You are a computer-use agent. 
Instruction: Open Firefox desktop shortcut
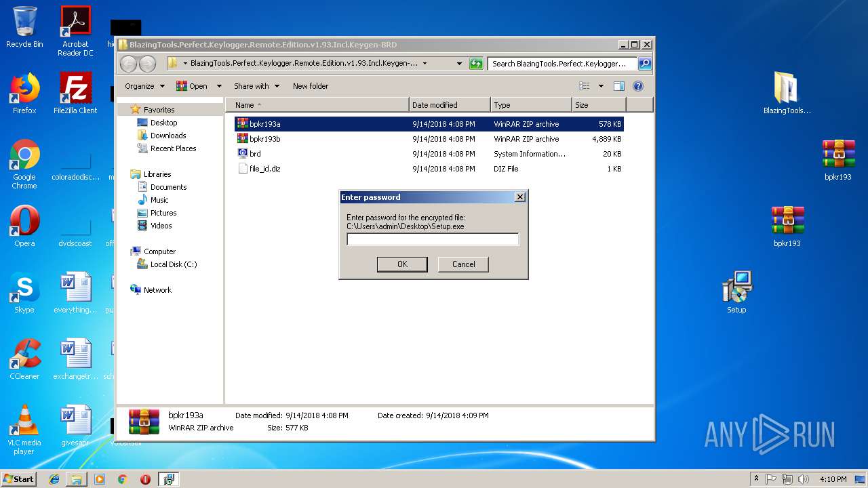(24, 94)
